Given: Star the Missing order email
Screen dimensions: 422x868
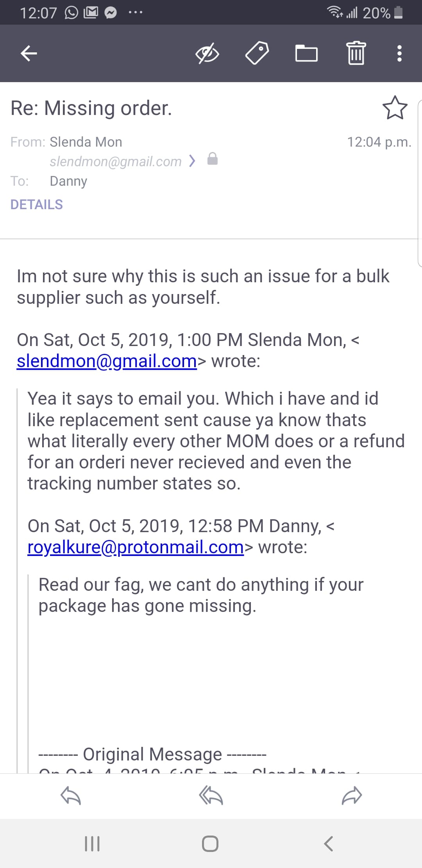Looking at the screenshot, I should click(x=395, y=108).
